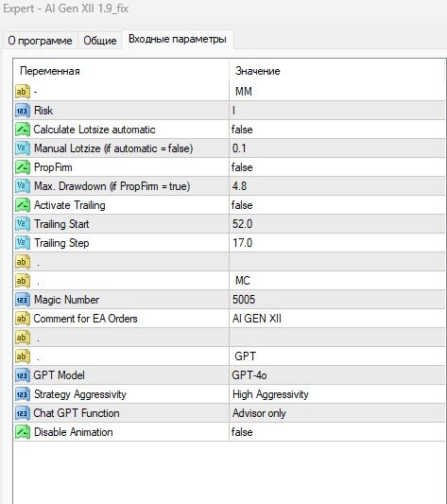Open the О программе tab
This screenshot has width=447, height=504.
coord(40,41)
